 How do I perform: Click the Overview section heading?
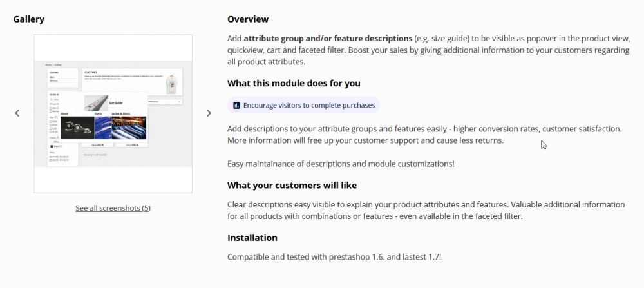click(x=248, y=19)
